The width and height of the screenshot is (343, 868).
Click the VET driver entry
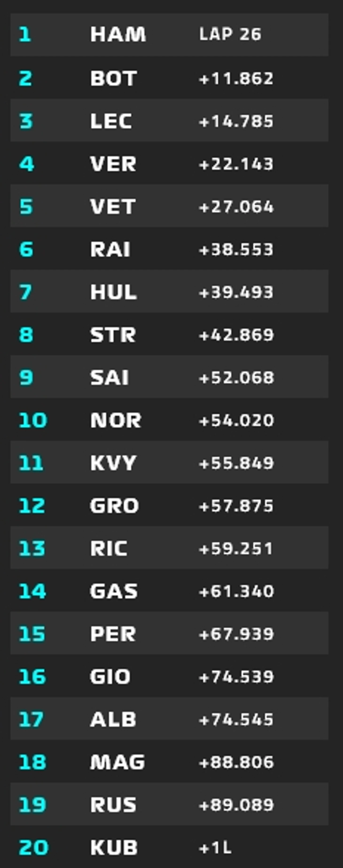(x=169, y=206)
